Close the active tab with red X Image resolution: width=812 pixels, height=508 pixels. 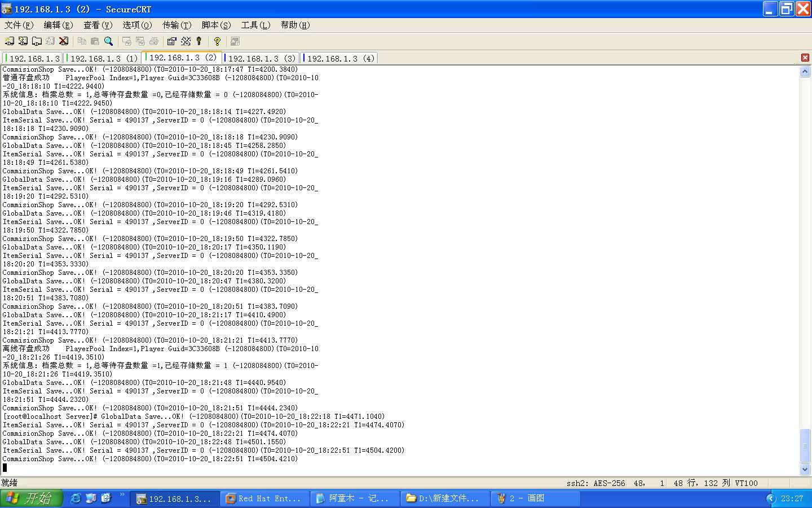click(x=805, y=58)
